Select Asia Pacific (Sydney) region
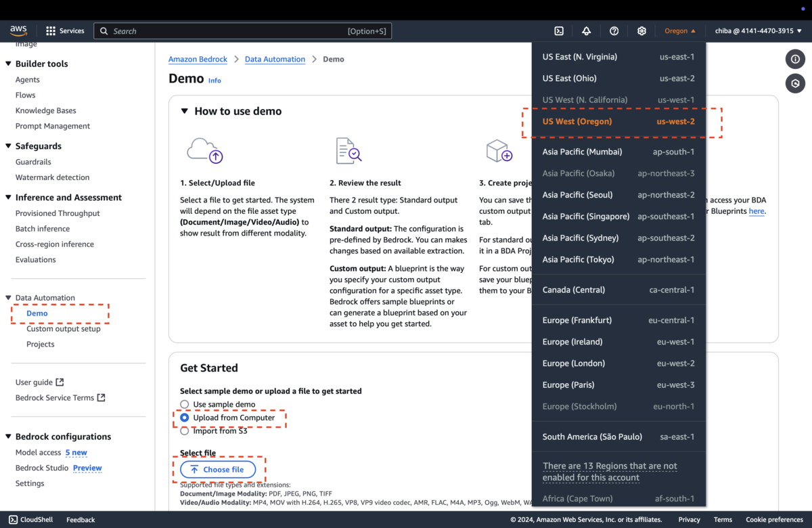This screenshot has height=528, width=812. point(618,238)
